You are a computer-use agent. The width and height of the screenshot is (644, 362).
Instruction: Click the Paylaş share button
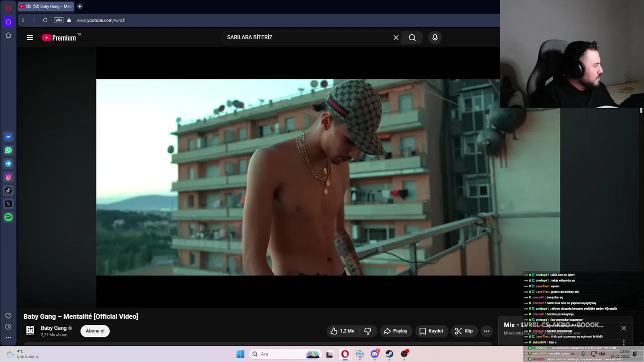coord(395,331)
